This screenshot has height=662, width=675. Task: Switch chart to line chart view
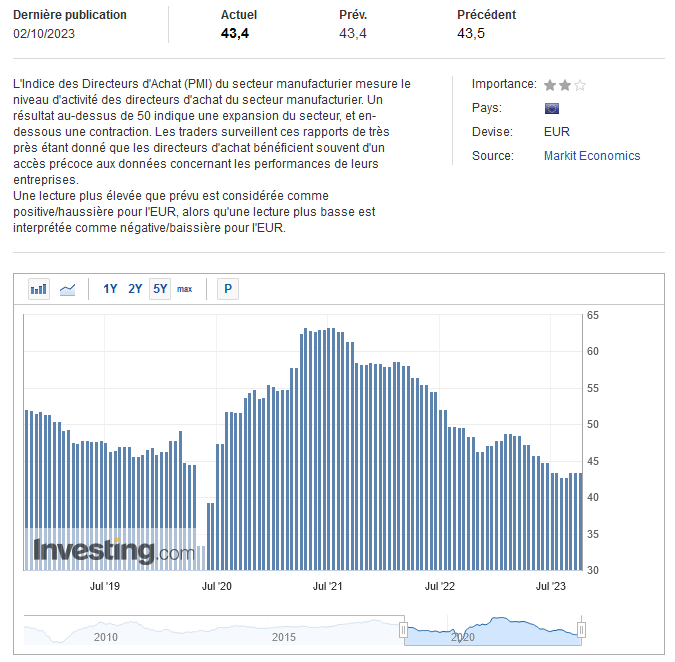[x=68, y=289]
